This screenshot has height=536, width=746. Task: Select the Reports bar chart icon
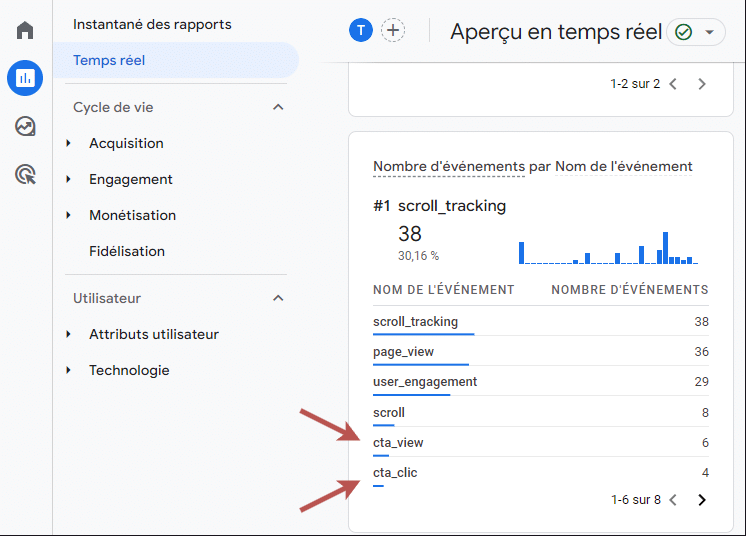(x=25, y=78)
